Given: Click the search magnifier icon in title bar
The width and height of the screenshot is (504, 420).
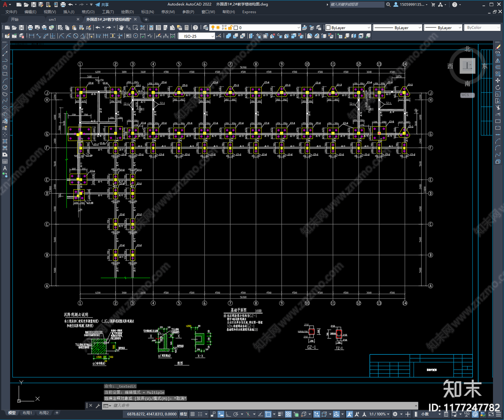Looking at the screenshot, I should click(388, 4).
